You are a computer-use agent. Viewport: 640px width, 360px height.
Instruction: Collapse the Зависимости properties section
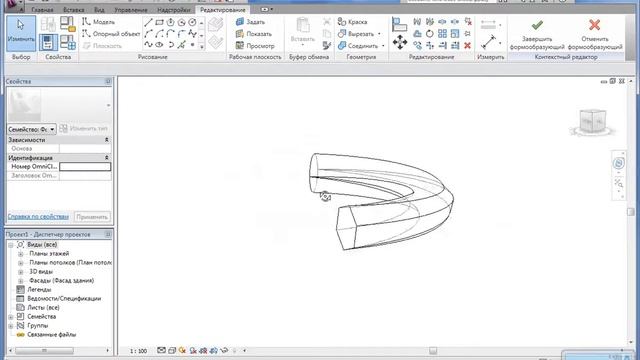point(107,140)
